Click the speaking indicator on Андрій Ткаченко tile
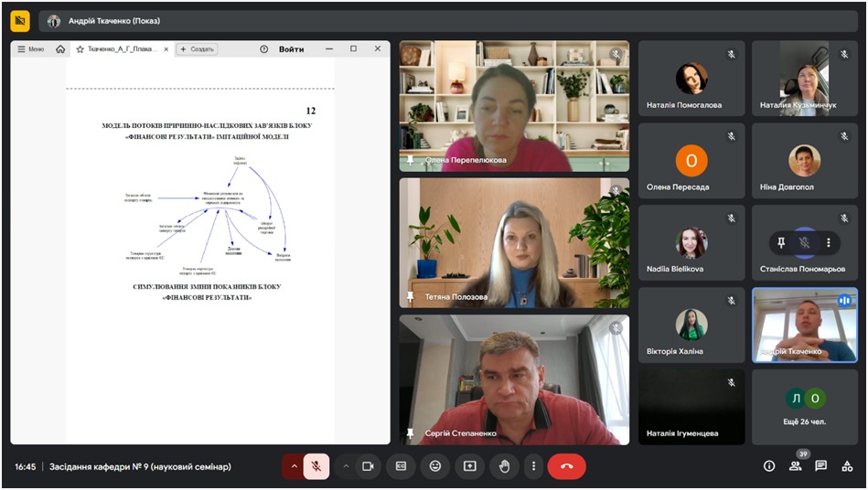Screen dimensions: 868x490 [x=844, y=300]
